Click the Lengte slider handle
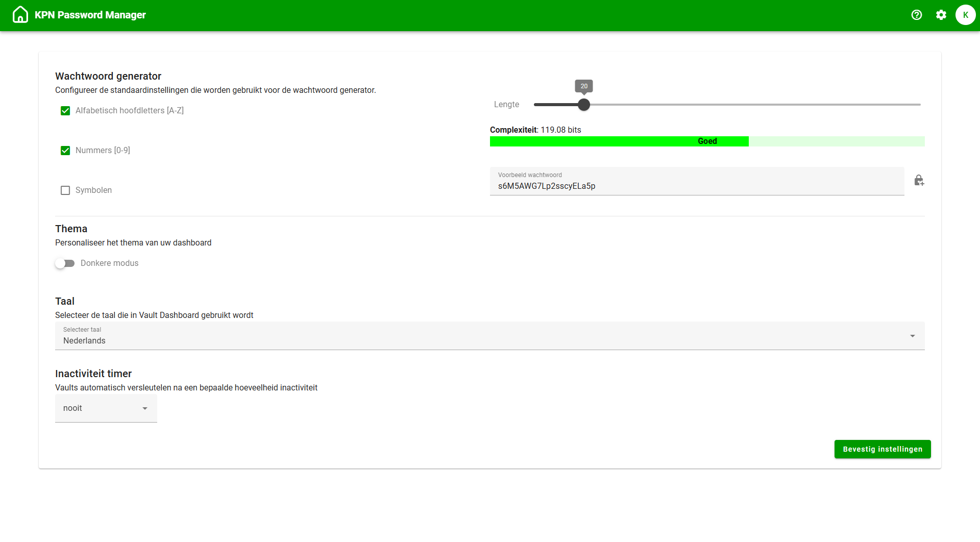980x542 pixels. (x=584, y=105)
